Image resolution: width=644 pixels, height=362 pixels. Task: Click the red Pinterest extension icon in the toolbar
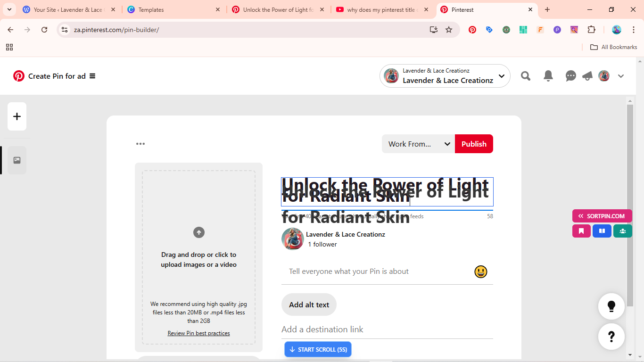472,30
